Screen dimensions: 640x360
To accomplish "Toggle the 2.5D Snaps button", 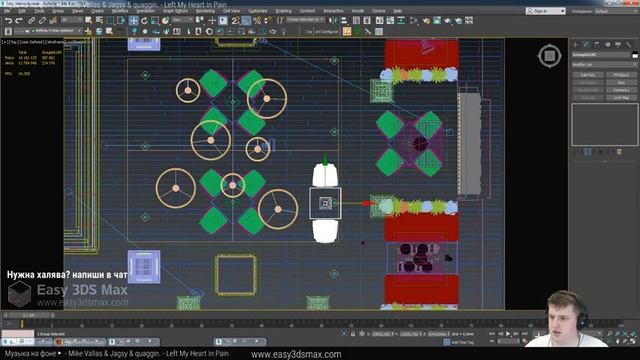I will pyautogui.click(x=235, y=20).
